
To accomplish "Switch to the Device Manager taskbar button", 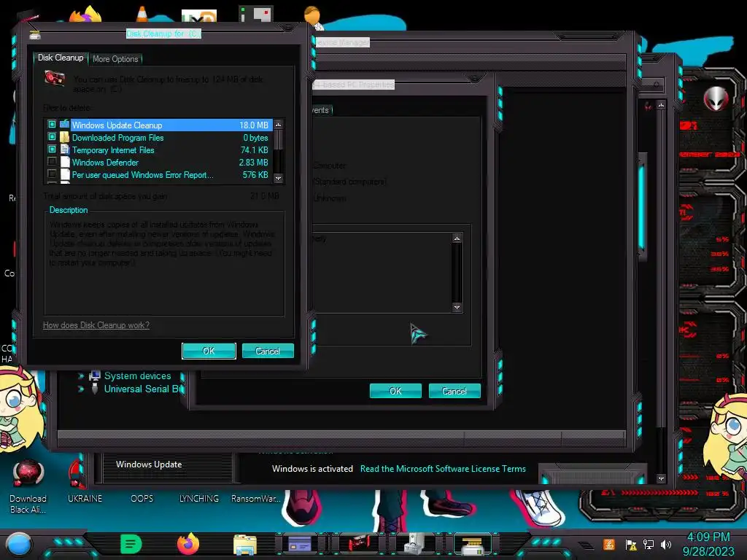I will click(415, 544).
